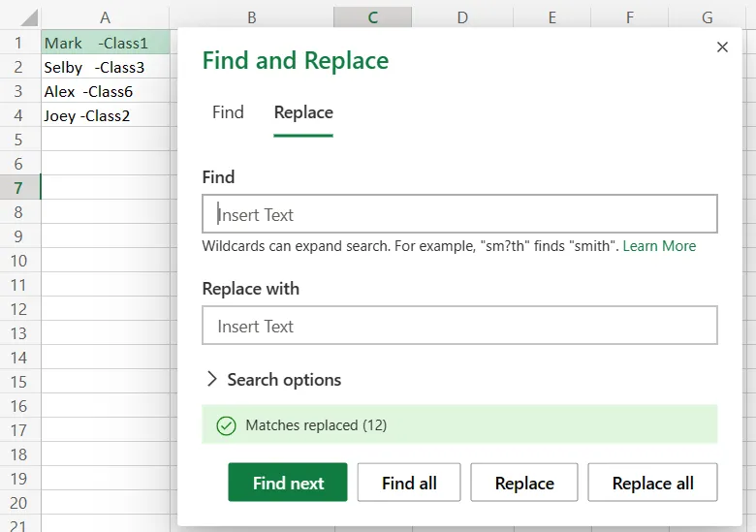Select cell with Alex -Class6

pyautogui.click(x=105, y=92)
